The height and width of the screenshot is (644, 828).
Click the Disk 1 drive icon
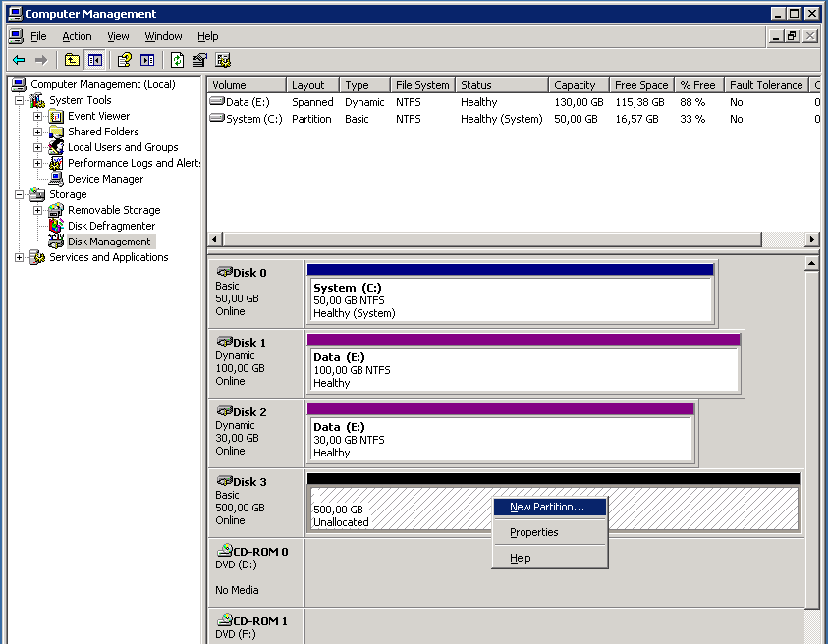point(224,342)
